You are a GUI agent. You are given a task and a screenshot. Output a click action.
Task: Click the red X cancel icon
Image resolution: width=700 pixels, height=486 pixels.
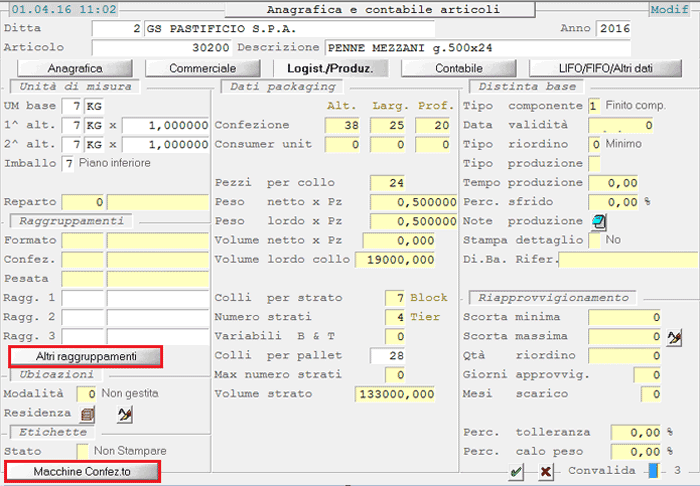coord(546,472)
